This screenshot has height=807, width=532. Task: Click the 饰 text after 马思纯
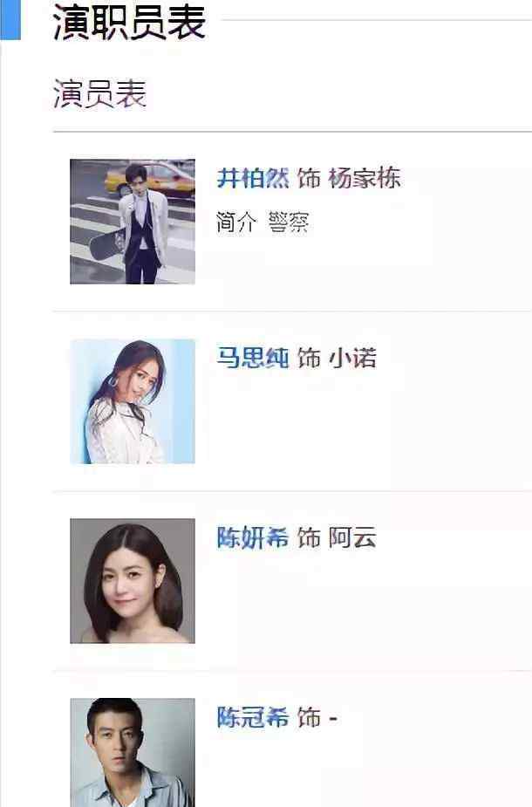click(x=309, y=358)
